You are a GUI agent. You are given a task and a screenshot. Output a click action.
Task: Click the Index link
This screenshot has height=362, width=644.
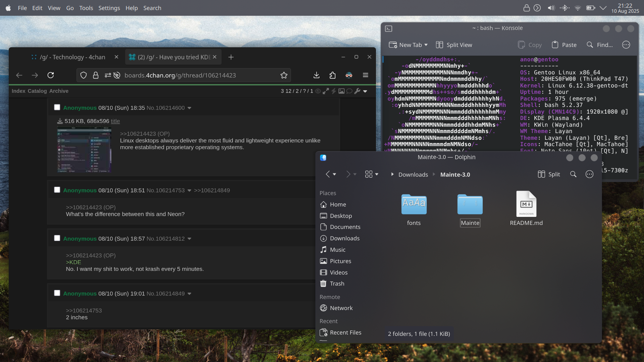[x=18, y=91]
